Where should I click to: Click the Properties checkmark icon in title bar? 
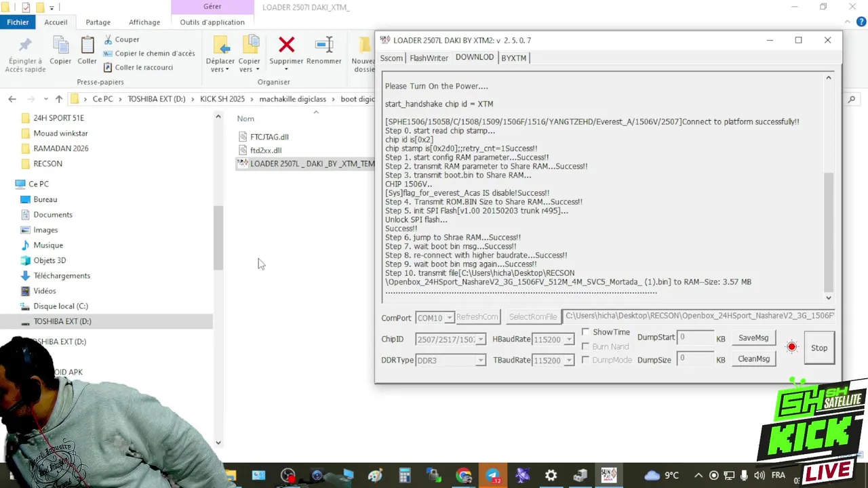(26, 7)
